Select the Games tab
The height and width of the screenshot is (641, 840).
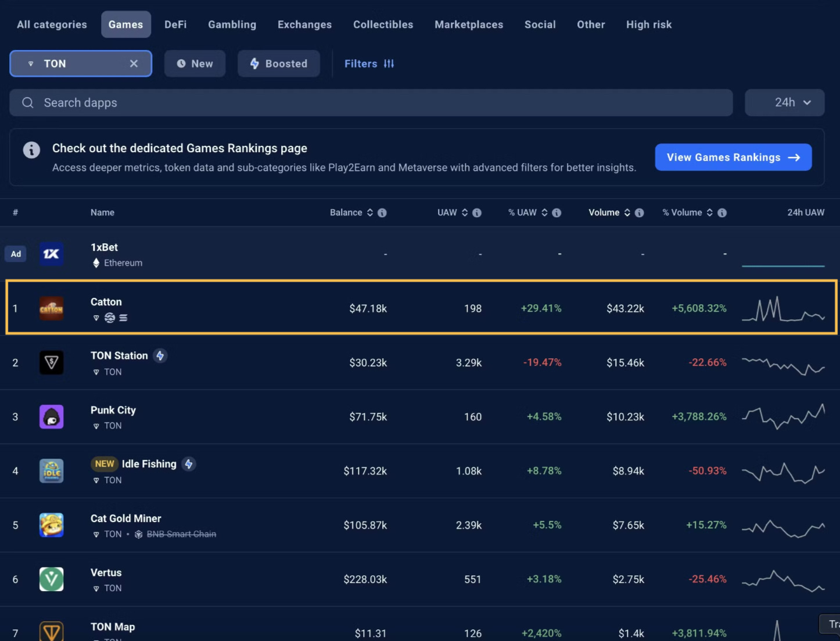(x=125, y=24)
